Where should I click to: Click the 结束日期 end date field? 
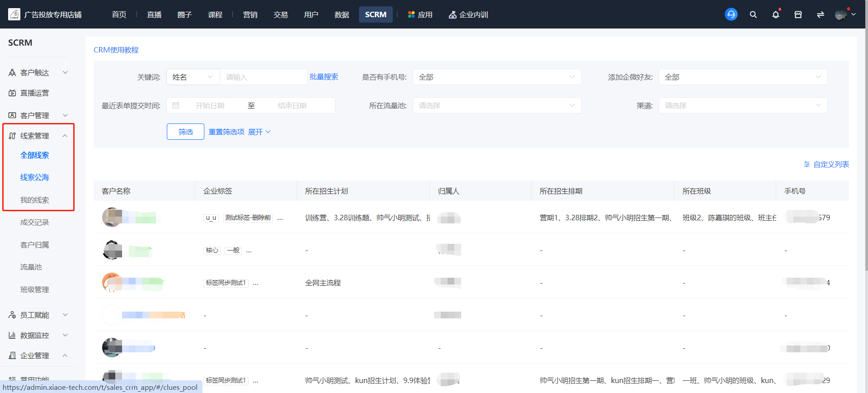tap(292, 105)
